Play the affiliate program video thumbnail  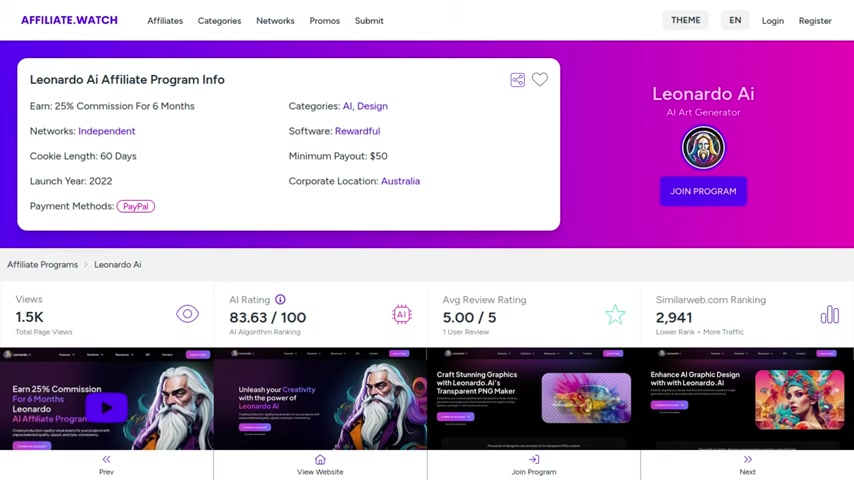click(x=107, y=407)
